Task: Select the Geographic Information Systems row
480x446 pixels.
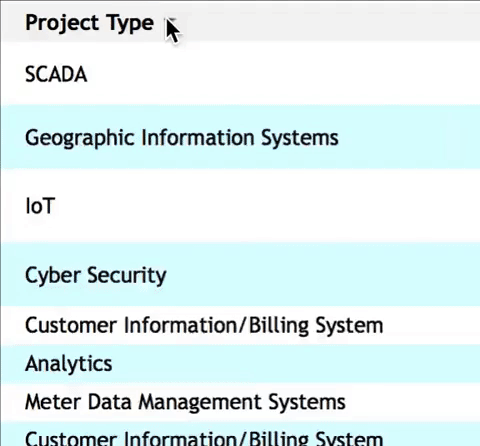Action: pos(240,137)
